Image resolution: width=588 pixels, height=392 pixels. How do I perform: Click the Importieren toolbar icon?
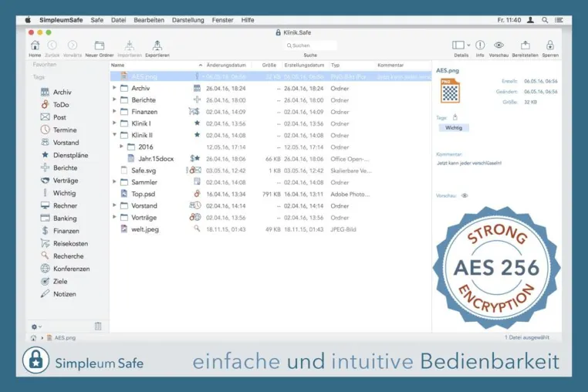(130, 46)
